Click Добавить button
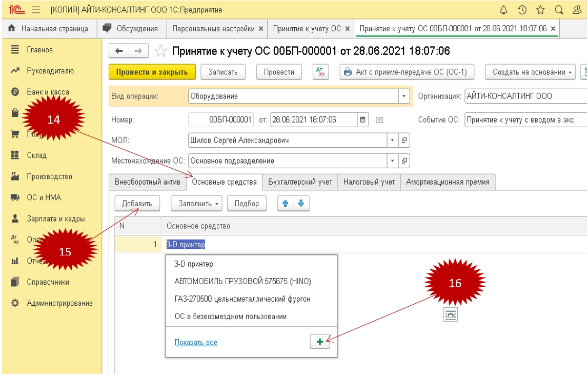The image size is (588, 375). (x=137, y=204)
